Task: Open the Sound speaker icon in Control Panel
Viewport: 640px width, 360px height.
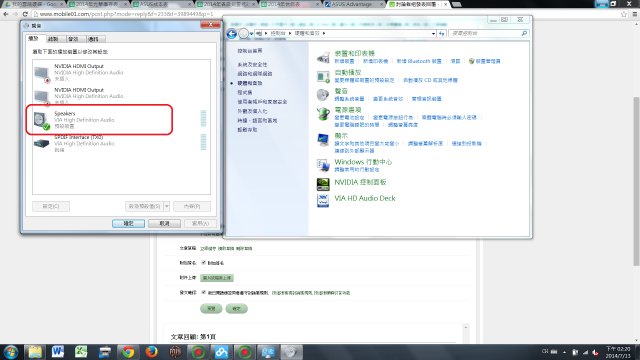Action: tap(323, 95)
